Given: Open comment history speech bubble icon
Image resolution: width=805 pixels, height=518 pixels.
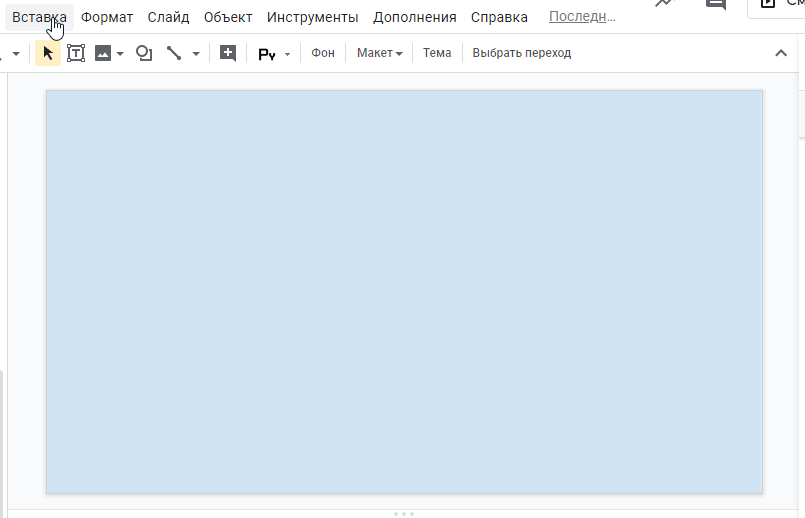Looking at the screenshot, I should click(715, 4).
